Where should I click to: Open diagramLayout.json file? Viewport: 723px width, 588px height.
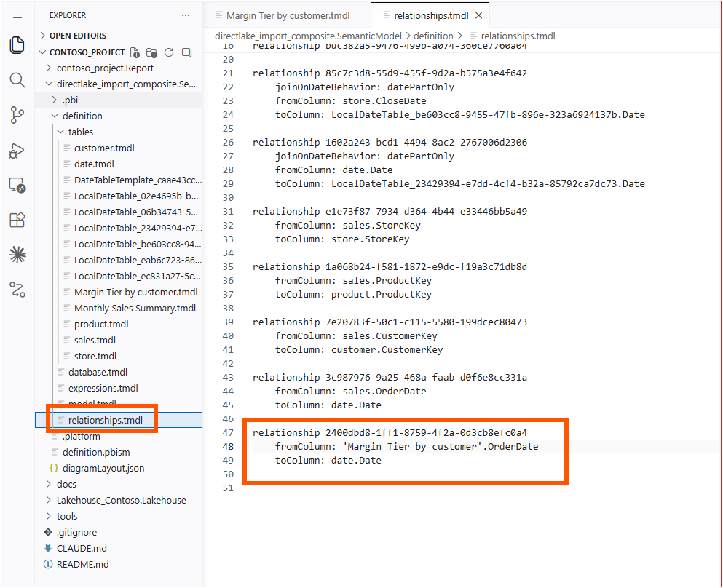(x=103, y=469)
